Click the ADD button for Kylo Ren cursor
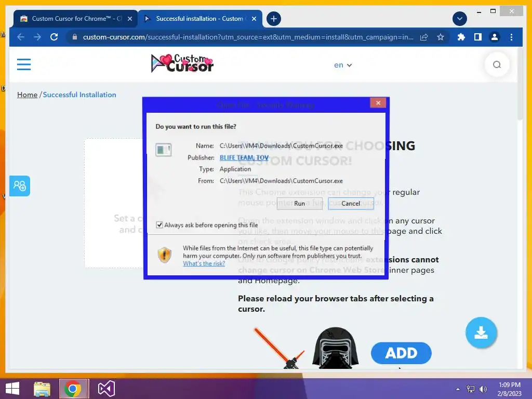Viewport: 532px width, 399px height. pyautogui.click(x=401, y=353)
